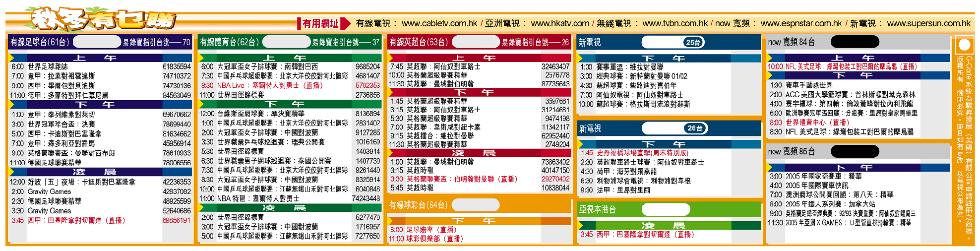Click the black pill beside now 寬頻 84台
The image size is (980, 251).
(855, 42)
